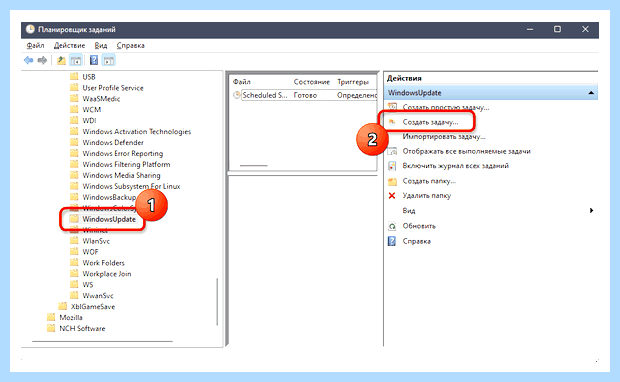Click the Готово status cell
The width and height of the screenshot is (620, 382).
(x=305, y=95)
